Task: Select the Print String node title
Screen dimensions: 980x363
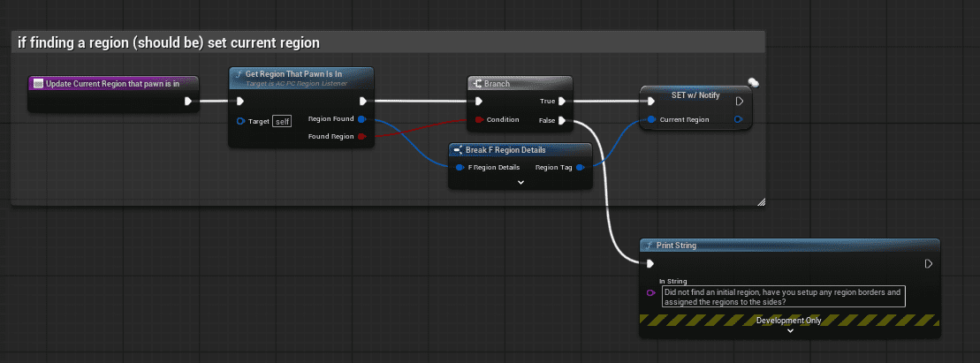Action: (x=676, y=246)
